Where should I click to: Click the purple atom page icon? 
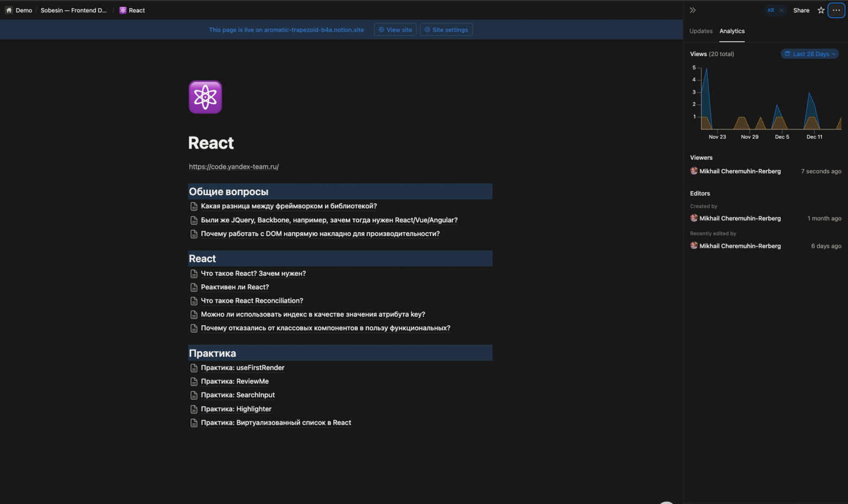tap(205, 97)
